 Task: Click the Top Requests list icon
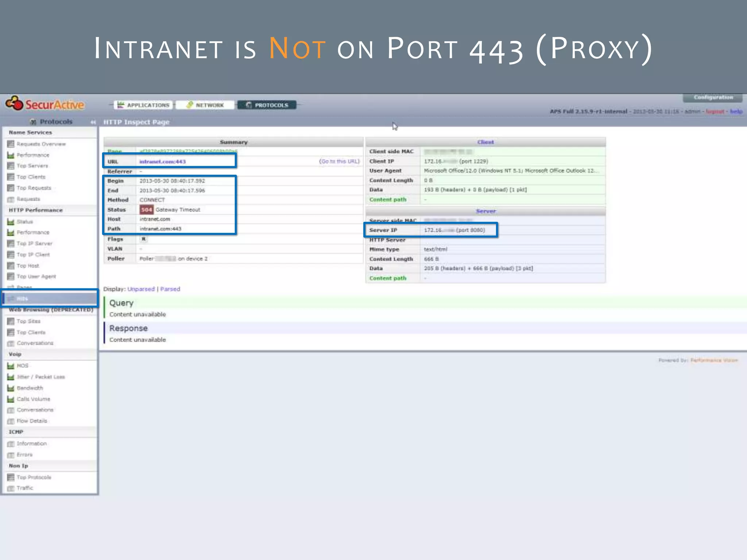click(x=11, y=188)
